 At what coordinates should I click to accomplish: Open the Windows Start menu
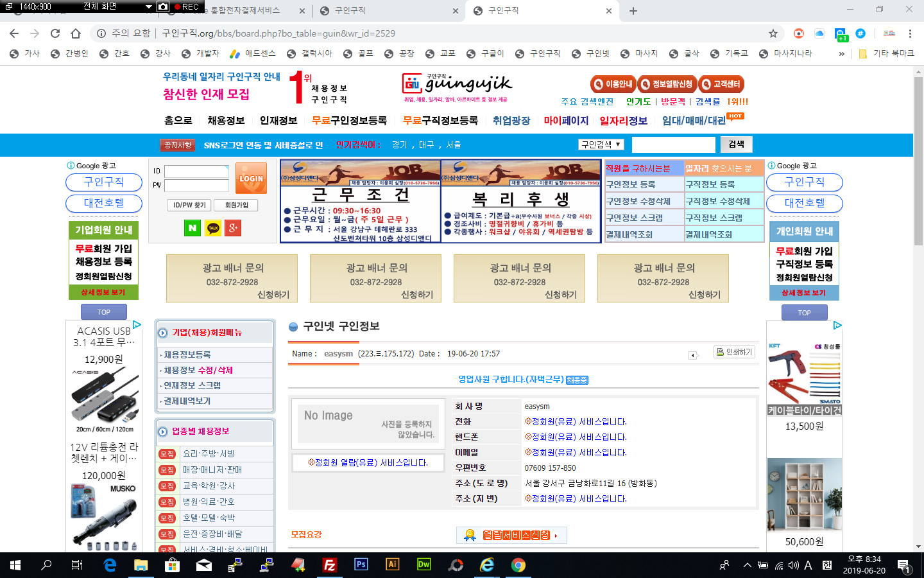[x=15, y=565]
